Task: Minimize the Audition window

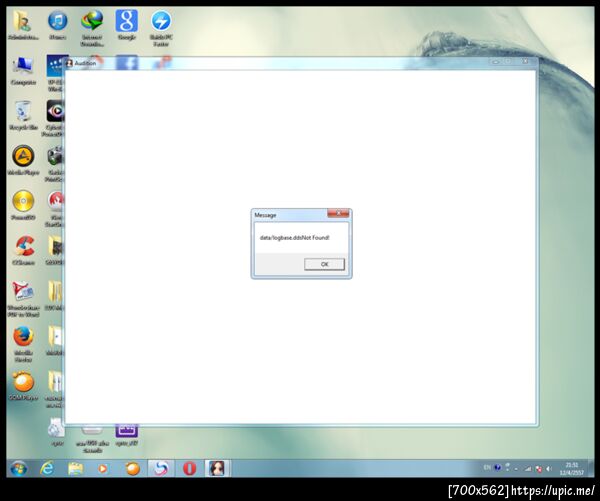Action: coord(495,61)
